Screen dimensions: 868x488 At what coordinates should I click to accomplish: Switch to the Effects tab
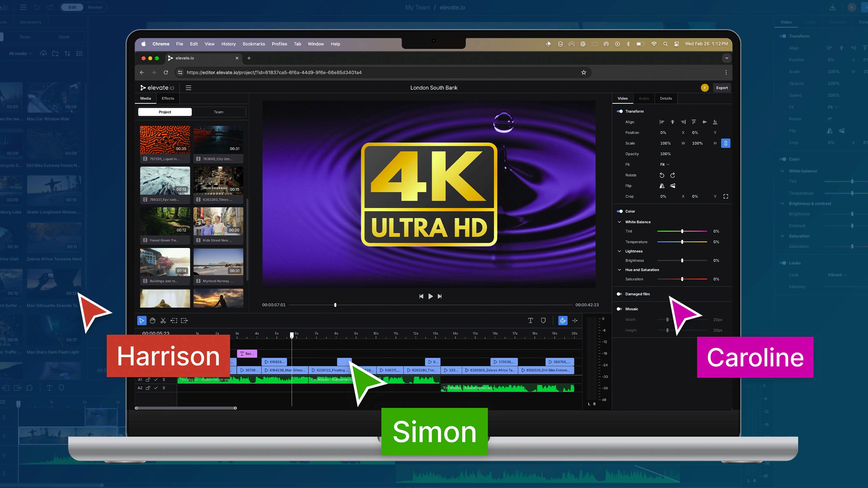pos(168,99)
